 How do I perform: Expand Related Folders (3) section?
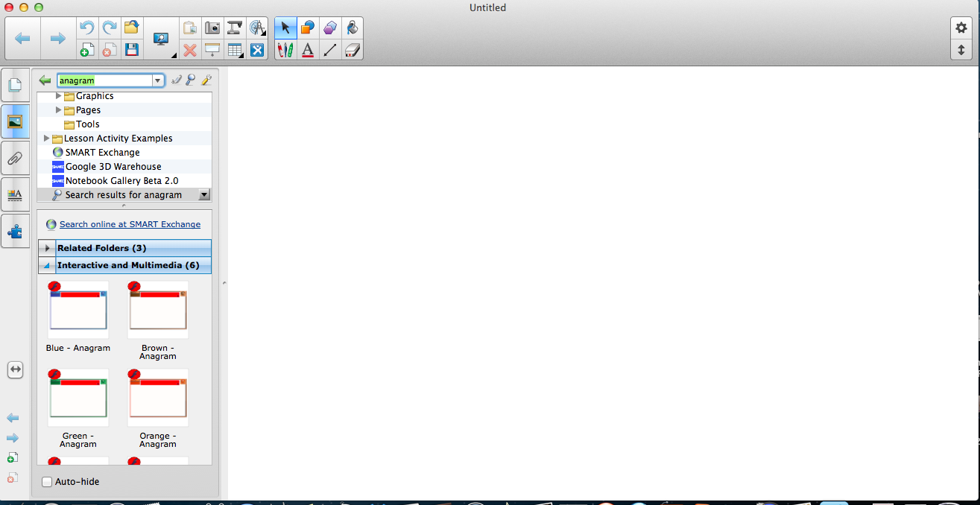coord(47,248)
